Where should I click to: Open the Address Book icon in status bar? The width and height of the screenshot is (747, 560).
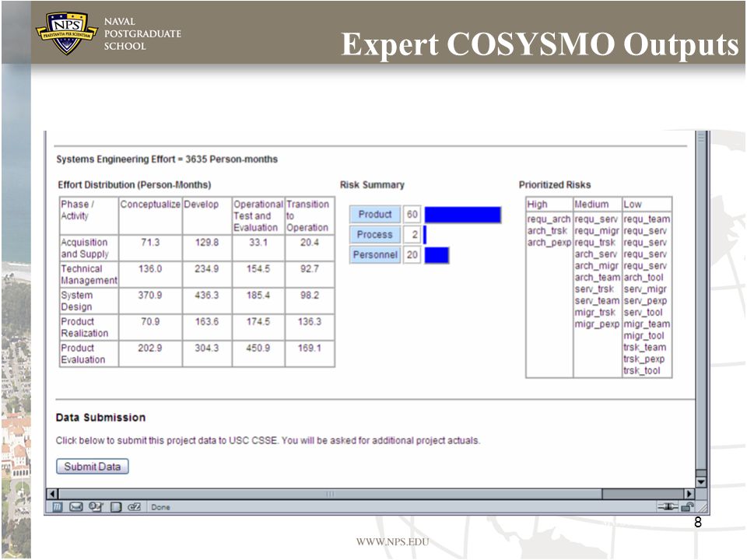116,506
